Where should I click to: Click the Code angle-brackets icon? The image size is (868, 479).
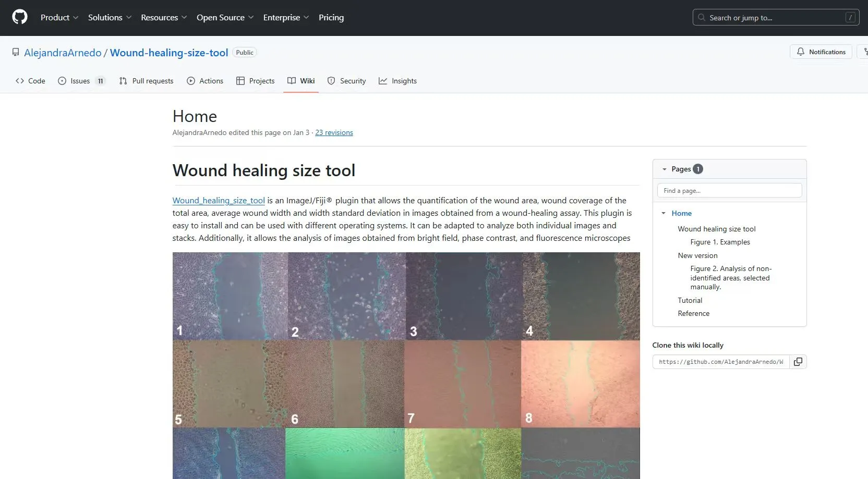coord(20,81)
